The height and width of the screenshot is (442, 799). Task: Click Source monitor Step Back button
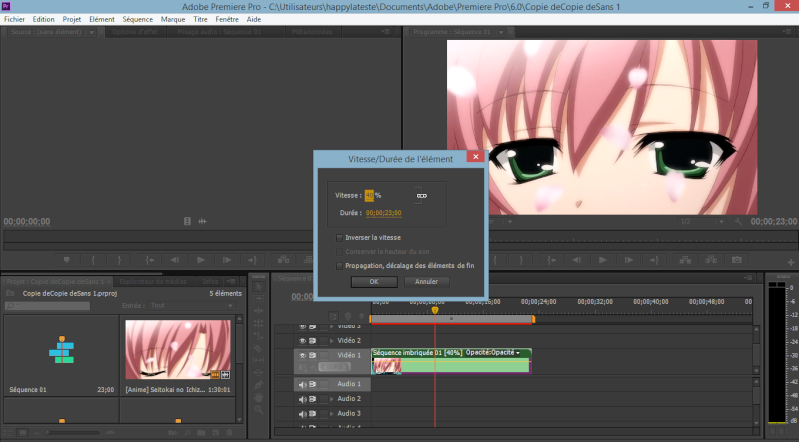(x=175, y=260)
